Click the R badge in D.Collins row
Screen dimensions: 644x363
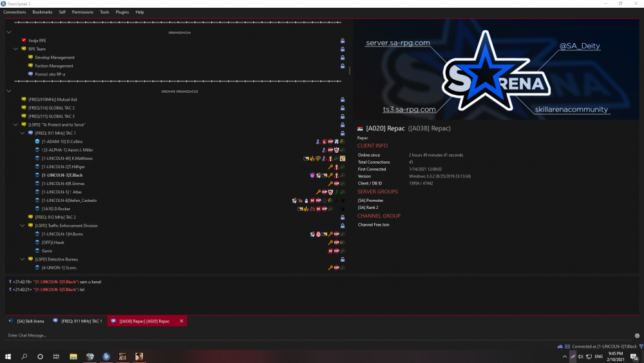[x=336, y=141]
